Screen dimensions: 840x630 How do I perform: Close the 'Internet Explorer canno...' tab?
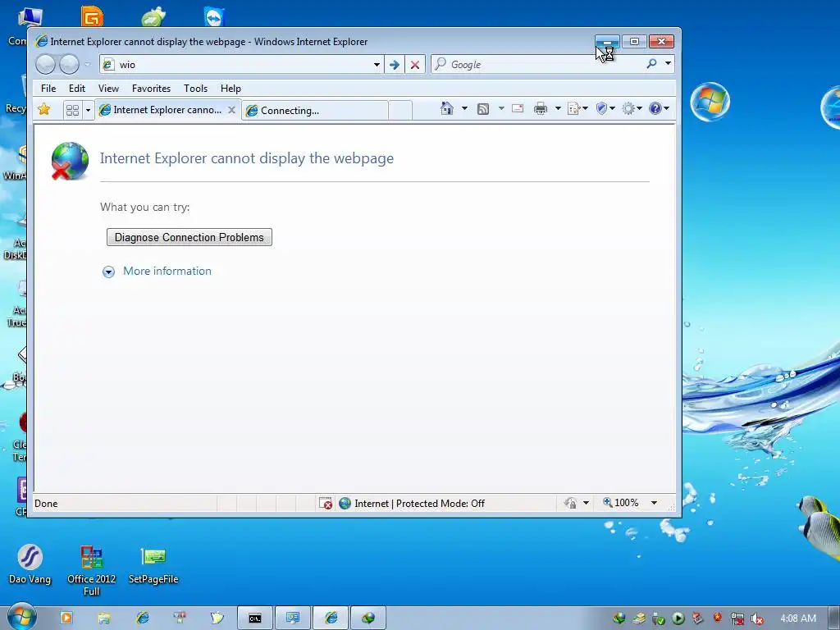click(231, 110)
